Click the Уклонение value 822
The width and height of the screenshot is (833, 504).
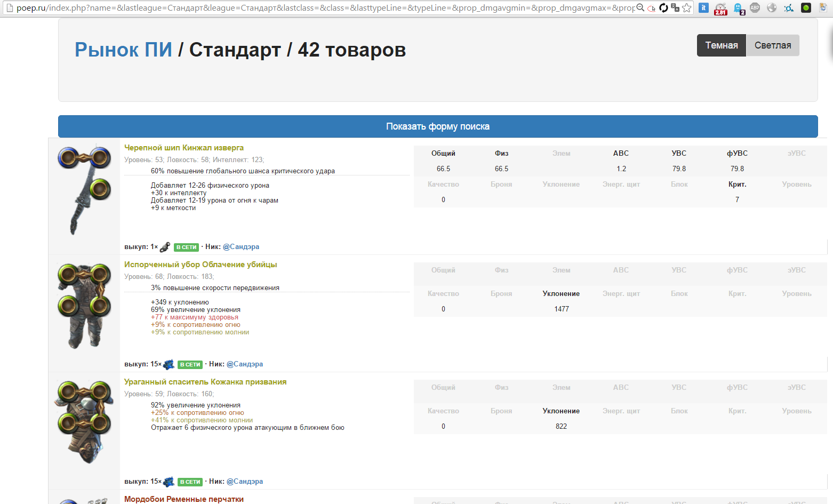(562, 427)
